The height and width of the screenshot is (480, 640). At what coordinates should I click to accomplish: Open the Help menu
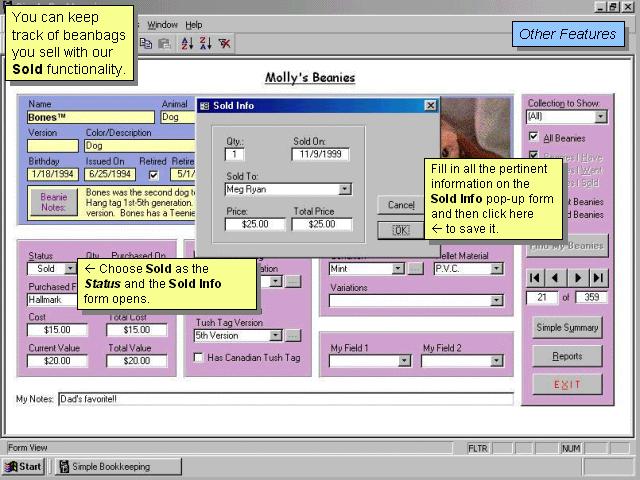193,25
